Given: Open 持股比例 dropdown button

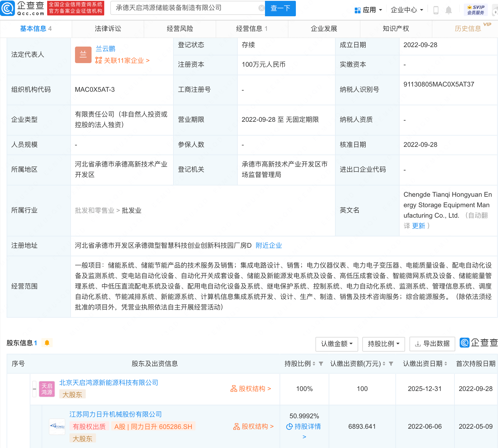Looking at the screenshot, I should click(x=384, y=344).
